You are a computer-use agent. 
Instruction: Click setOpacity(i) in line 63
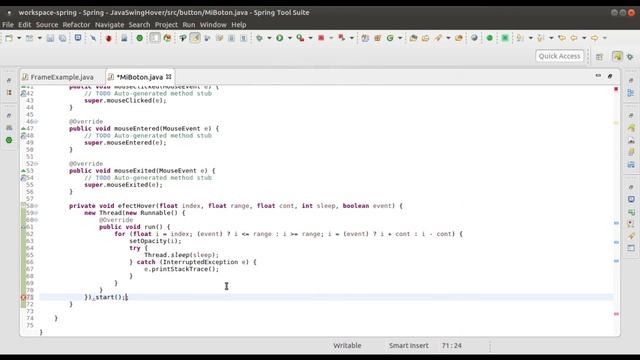click(x=155, y=241)
